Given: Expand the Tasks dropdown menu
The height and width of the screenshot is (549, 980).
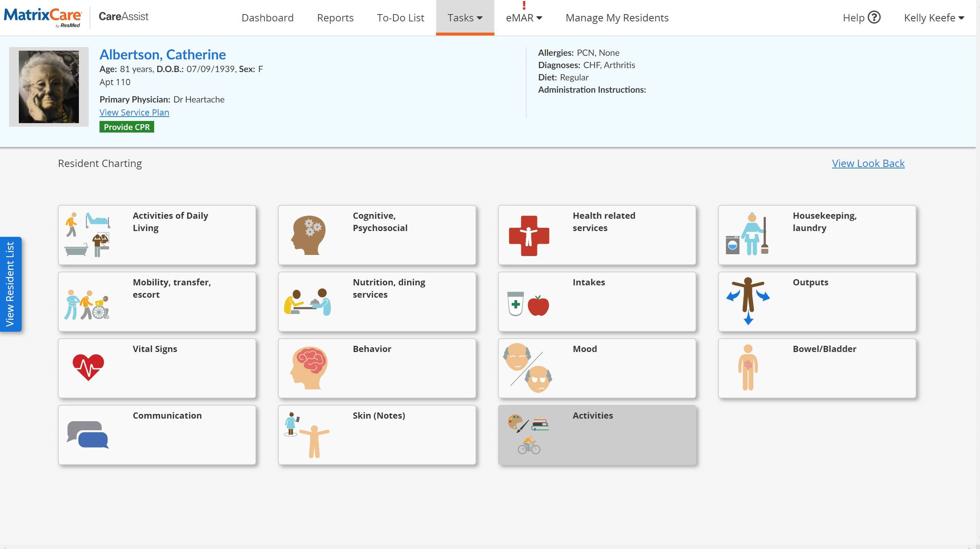Looking at the screenshot, I should [465, 18].
